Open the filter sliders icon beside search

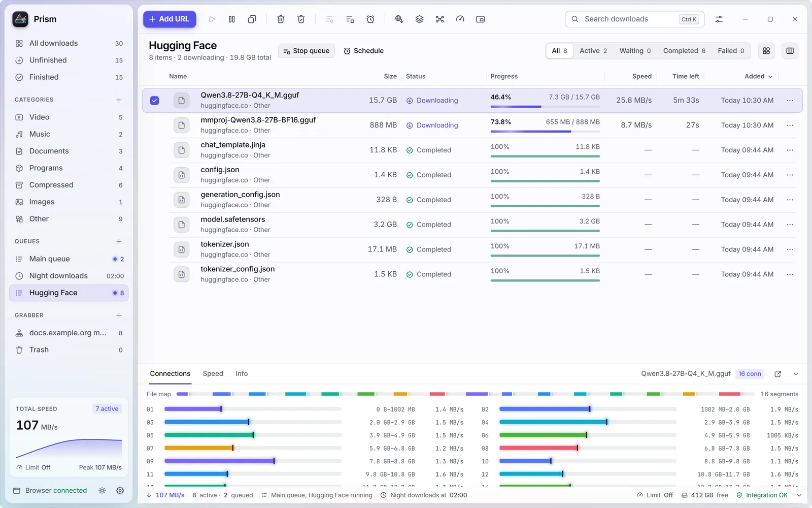(x=719, y=19)
